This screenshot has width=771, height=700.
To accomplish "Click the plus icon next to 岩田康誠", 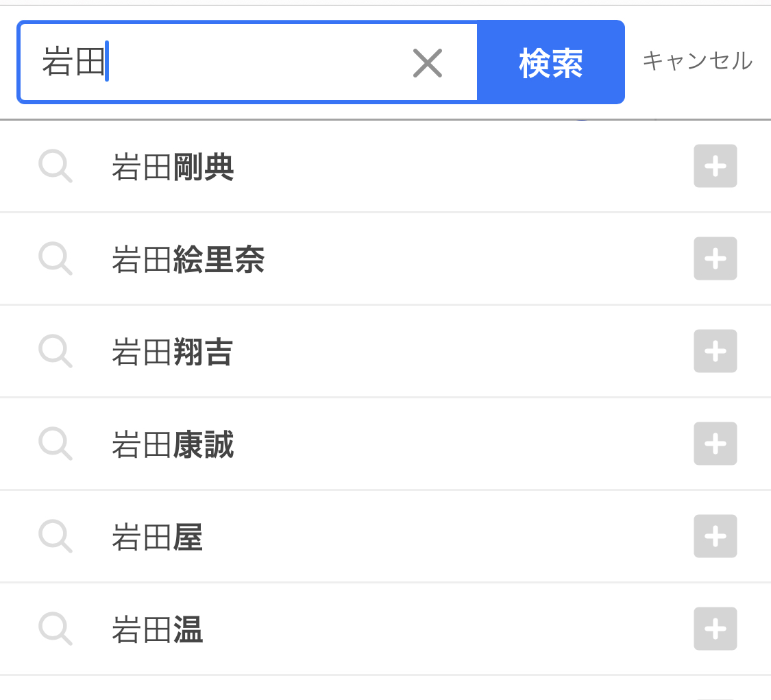I will [x=715, y=443].
